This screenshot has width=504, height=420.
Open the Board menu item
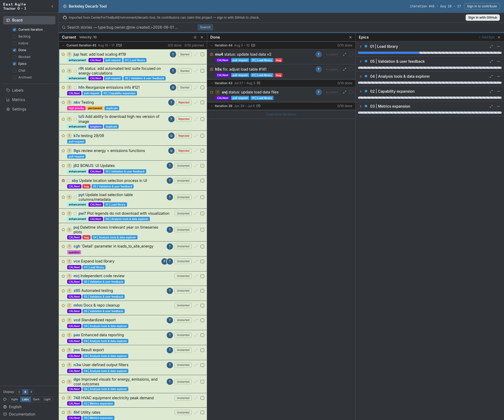[x=29, y=20]
